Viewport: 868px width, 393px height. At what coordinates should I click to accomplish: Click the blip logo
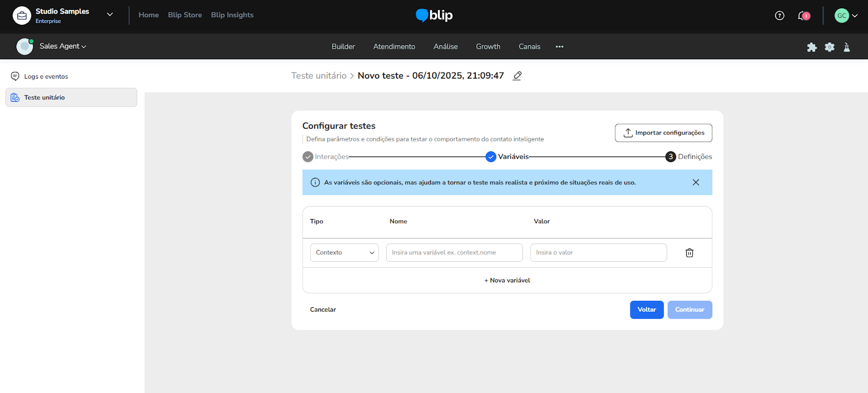coord(434,15)
